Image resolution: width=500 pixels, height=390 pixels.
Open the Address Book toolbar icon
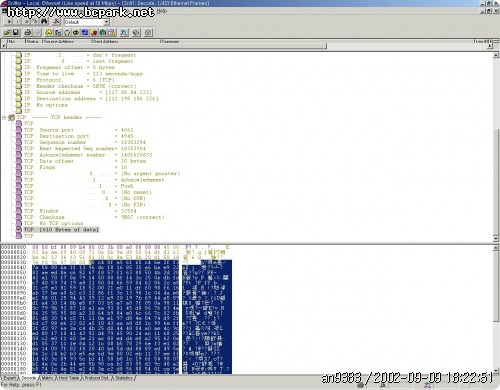[136, 32]
